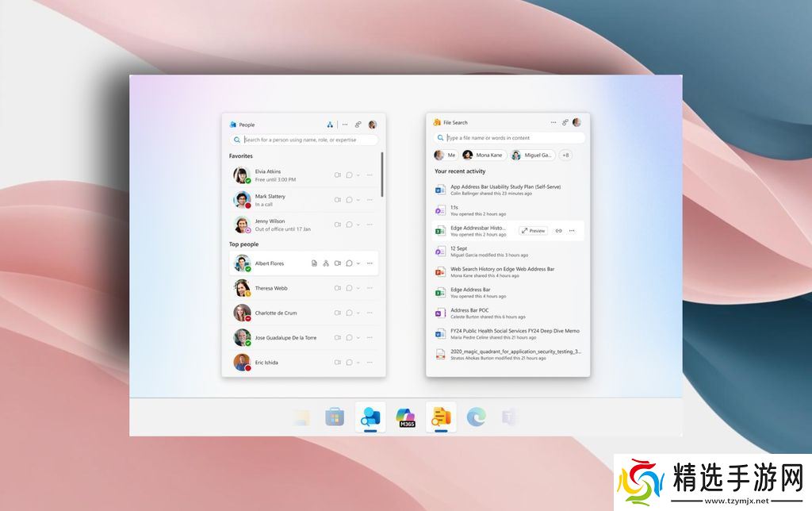This screenshot has width=812, height=511.
Task: Click the Preview button for Edge Addressbar file
Action: coord(534,231)
